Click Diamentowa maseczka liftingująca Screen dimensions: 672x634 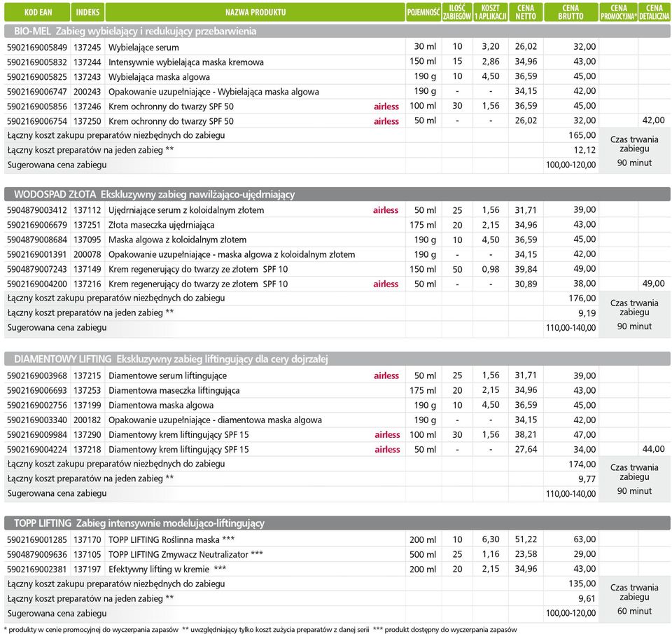[x=174, y=390]
